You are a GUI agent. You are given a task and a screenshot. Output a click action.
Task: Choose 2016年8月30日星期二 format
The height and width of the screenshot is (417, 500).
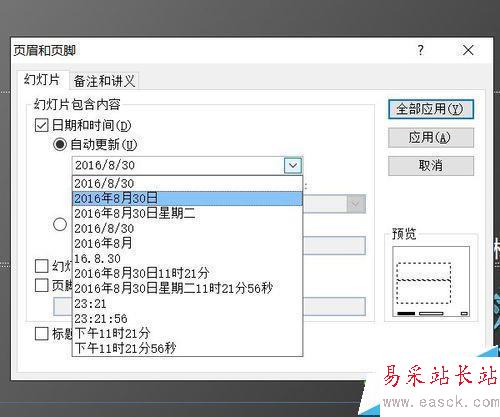click(187, 213)
